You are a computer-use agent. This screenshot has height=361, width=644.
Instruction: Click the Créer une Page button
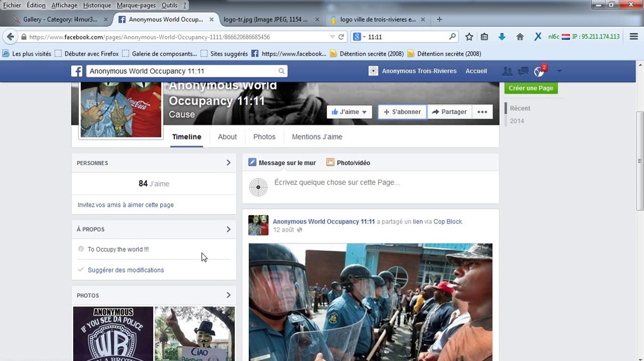click(531, 88)
